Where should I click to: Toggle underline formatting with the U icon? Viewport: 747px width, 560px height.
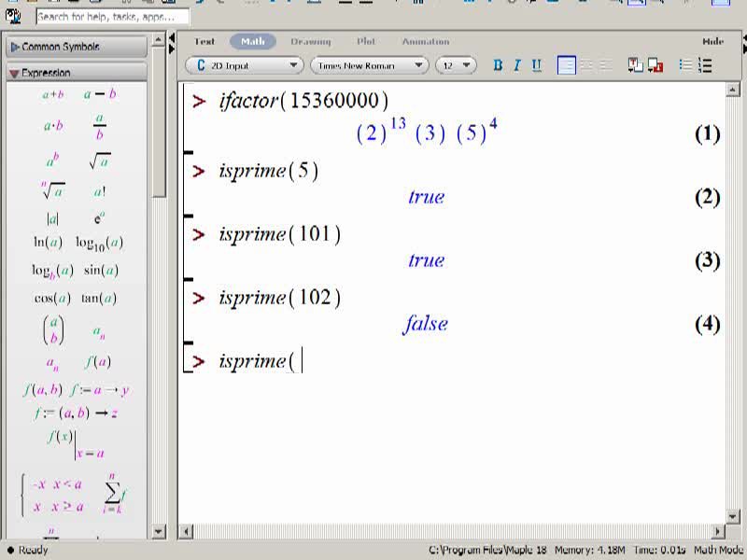click(x=536, y=65)
